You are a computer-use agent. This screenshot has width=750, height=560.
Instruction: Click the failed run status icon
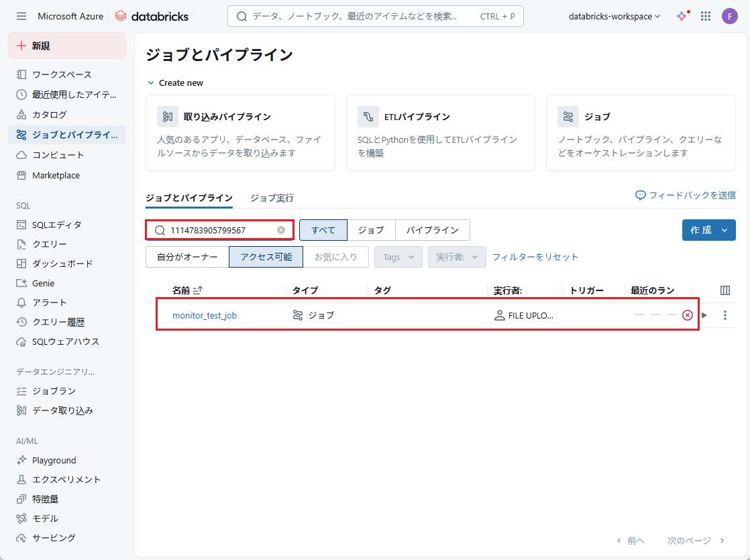click(x=687, y=315)
